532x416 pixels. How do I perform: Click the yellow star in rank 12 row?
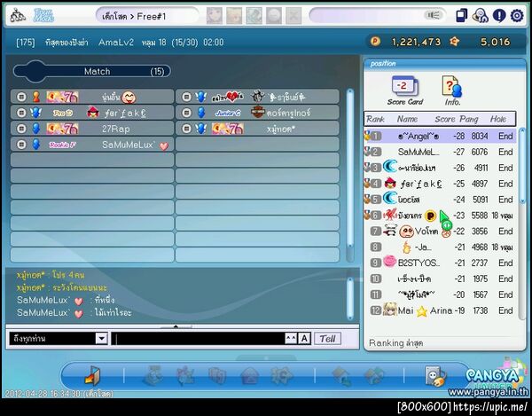tap(422, 311)
